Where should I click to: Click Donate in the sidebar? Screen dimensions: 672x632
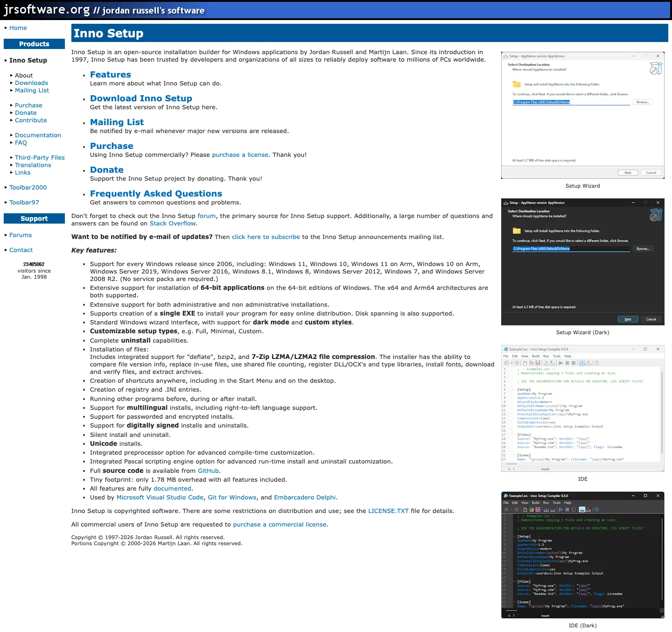pyautogui.click(x=26, y=112)
